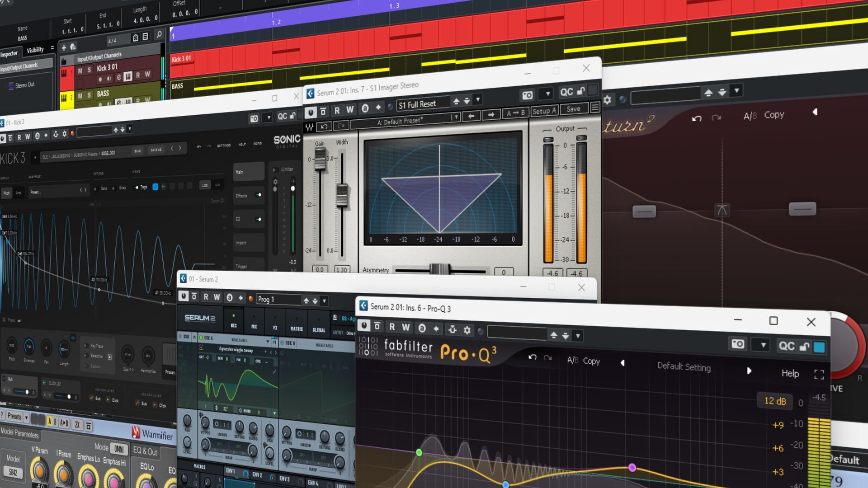
Task: Bypass the S1 Imager plugin power icon
Action: pos(311,112)
